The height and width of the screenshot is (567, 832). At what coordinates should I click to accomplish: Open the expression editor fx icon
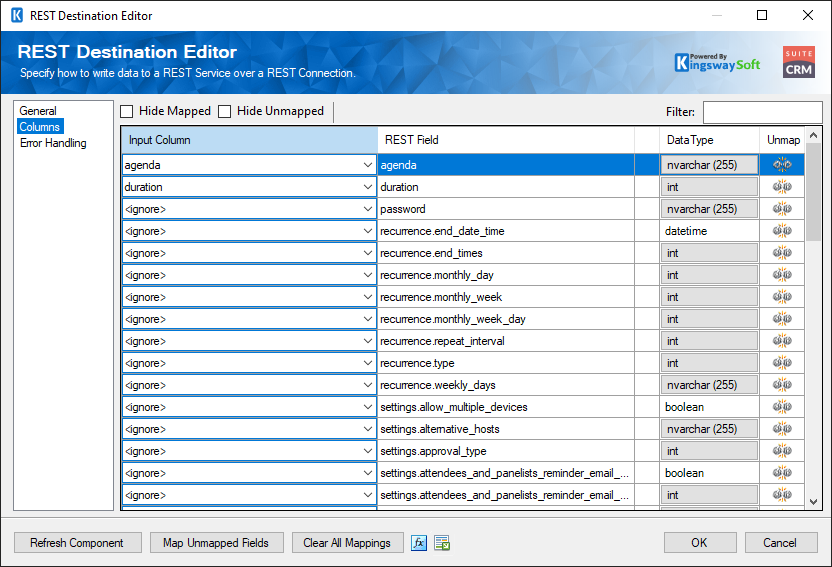(419, 543)
